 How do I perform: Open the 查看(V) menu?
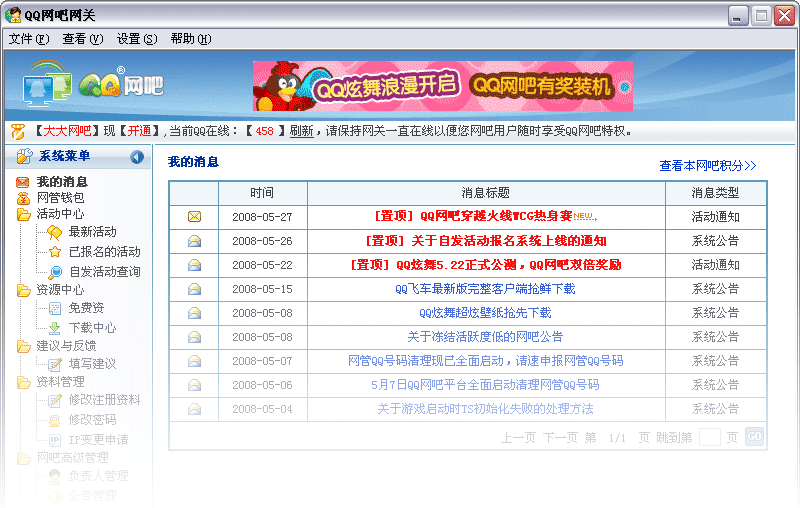click(x=83, y=39)
